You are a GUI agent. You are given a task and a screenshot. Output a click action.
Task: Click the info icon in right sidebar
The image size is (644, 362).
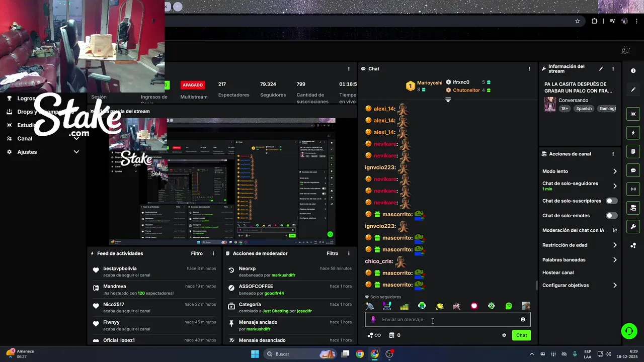pyautogui.click(x=633, y=71)
